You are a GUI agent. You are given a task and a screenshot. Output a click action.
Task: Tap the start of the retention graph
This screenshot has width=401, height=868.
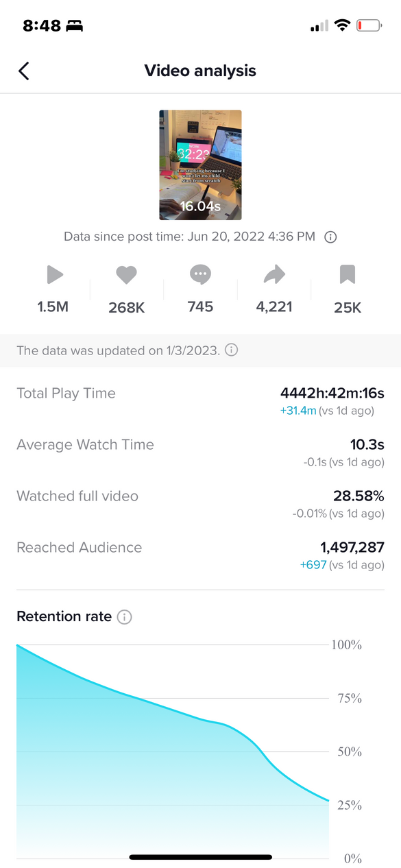tap(18, 646)
